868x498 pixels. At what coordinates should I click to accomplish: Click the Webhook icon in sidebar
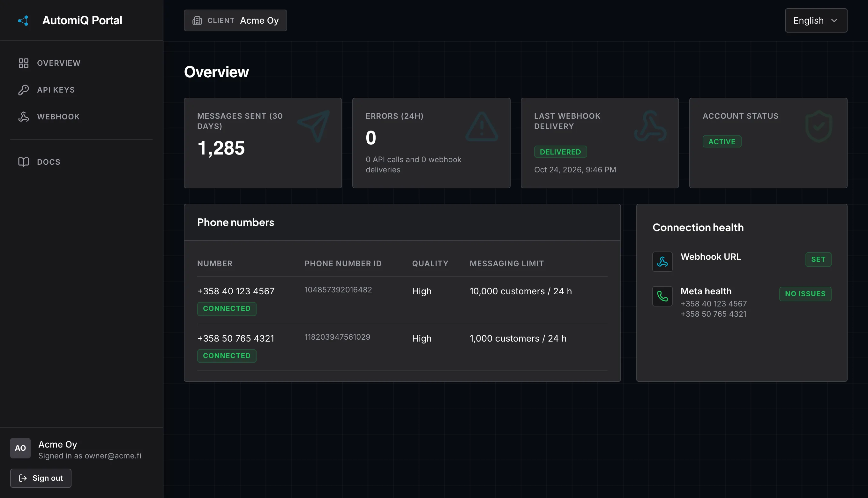pos(23,117)
